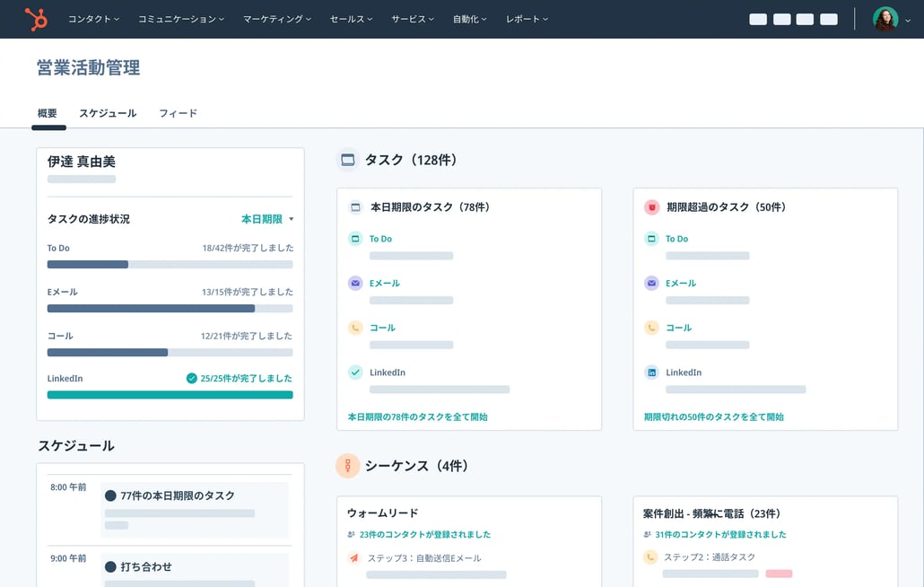924x587 pixels.
Task: Click the LinkedIn logo icon in 期限超過のタスク card
Action: pyautogui.click(x=652, y=372)
